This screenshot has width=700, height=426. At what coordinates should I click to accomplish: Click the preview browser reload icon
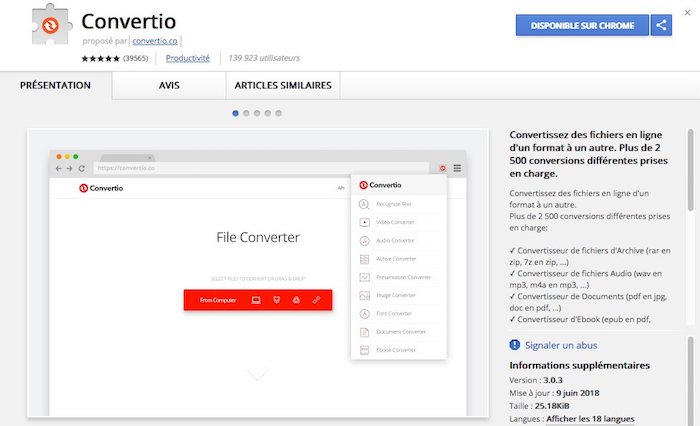point(81,168)
